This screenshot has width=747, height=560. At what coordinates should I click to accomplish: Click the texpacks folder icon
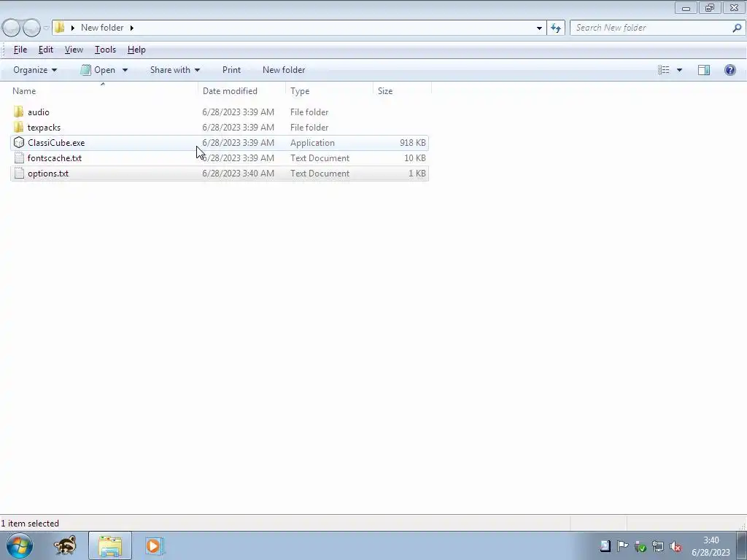click(18, 127)
